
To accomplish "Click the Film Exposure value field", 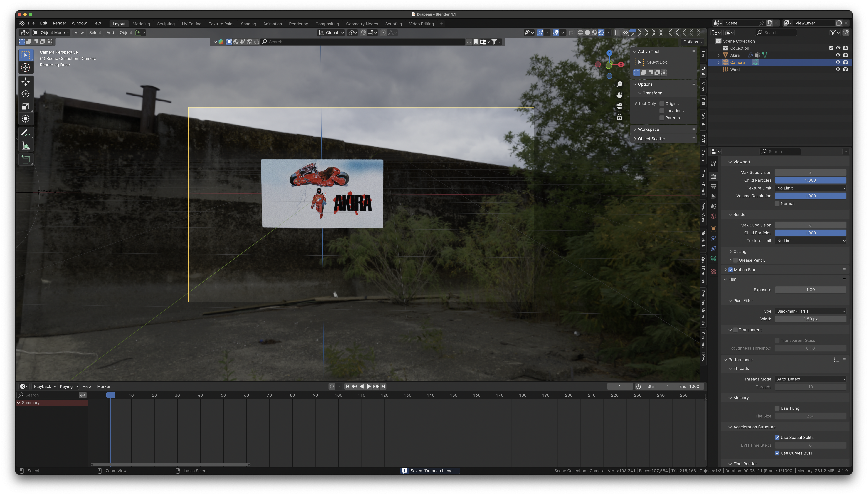I will [811, 290].
